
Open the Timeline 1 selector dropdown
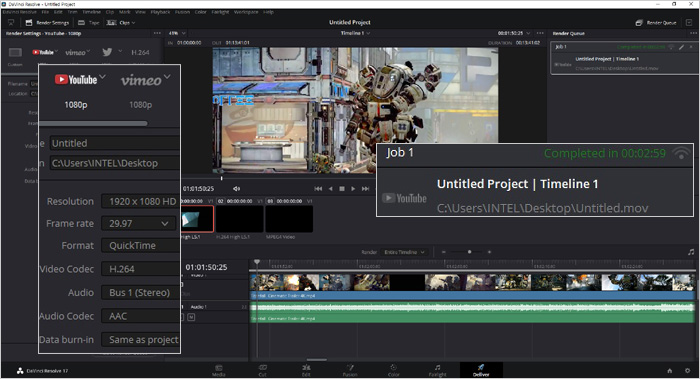click(355, 33)
